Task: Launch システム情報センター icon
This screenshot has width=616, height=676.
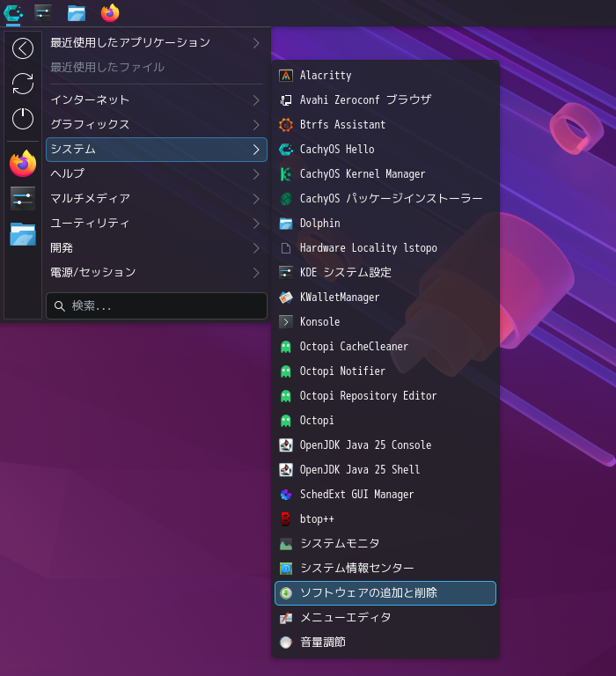Action: pyautogui.click(x=286, y=569)
